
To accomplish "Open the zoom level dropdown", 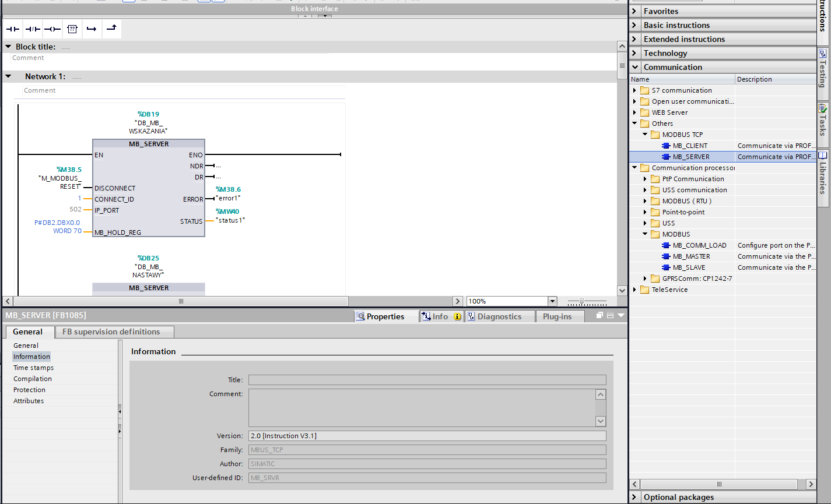I will [x=551, y=301].
